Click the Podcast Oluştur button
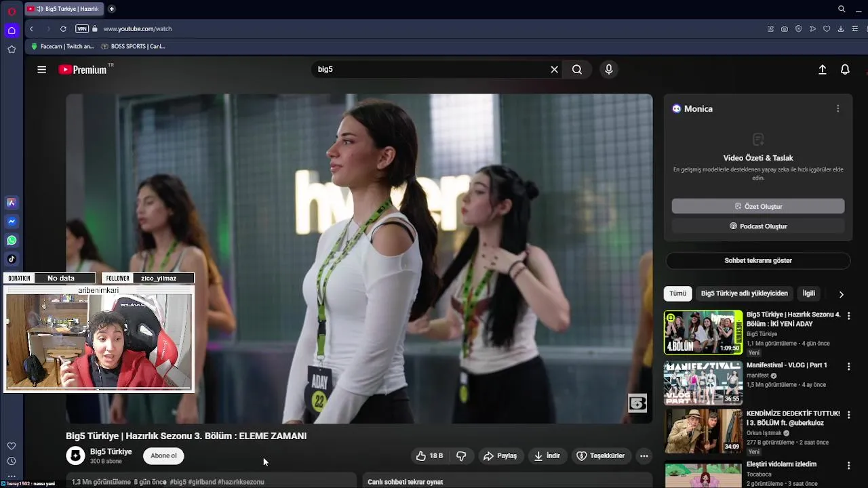The width and height of the screenshot is (868, 488). (758, 226)
